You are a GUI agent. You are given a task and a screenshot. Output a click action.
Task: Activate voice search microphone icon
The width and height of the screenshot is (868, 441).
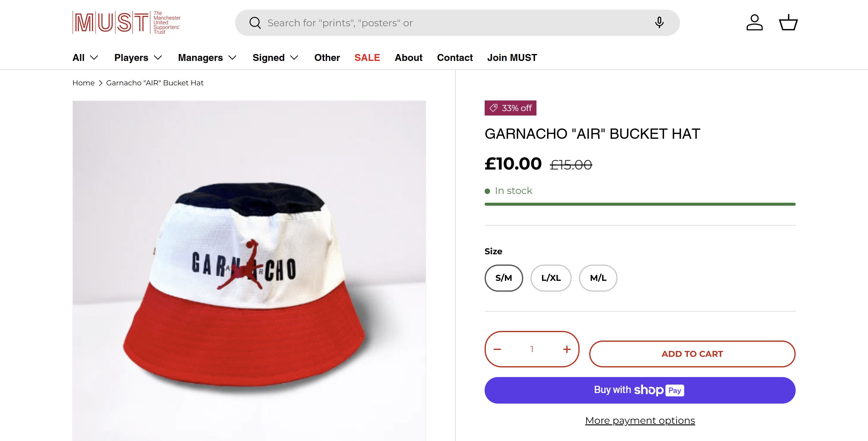point(659,23)
